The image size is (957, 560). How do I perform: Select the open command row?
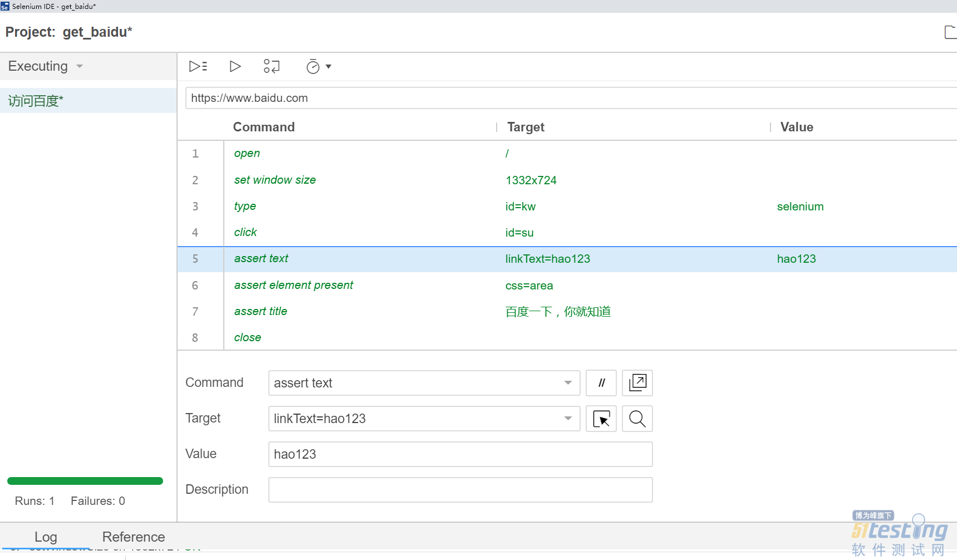click(x=567, y=154)
